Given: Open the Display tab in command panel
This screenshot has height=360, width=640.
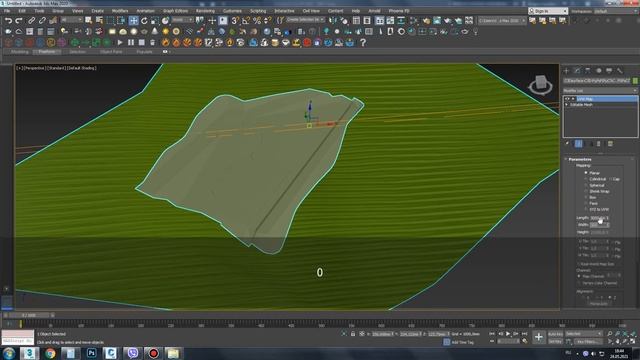Looking at the screenshot, I should (609, 71).
